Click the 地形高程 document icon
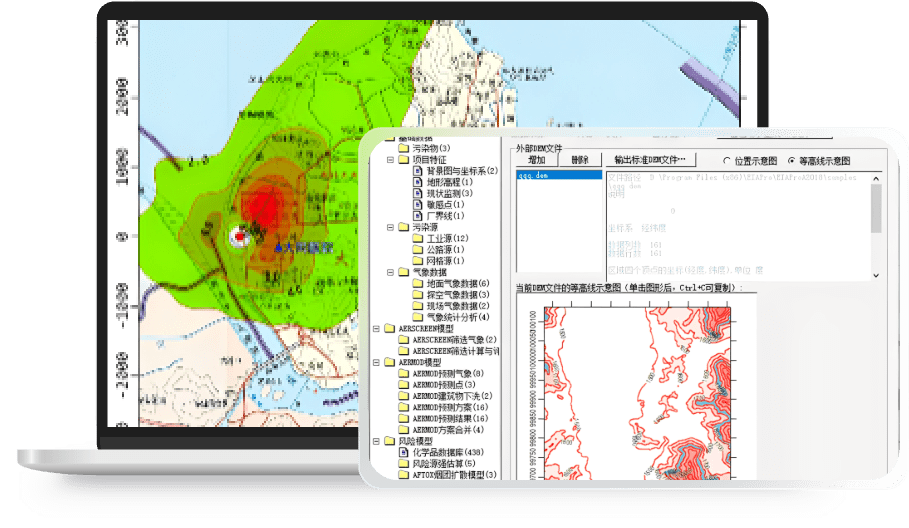The image size is (909, 528). pyautogui.click(x=418, y=182)
